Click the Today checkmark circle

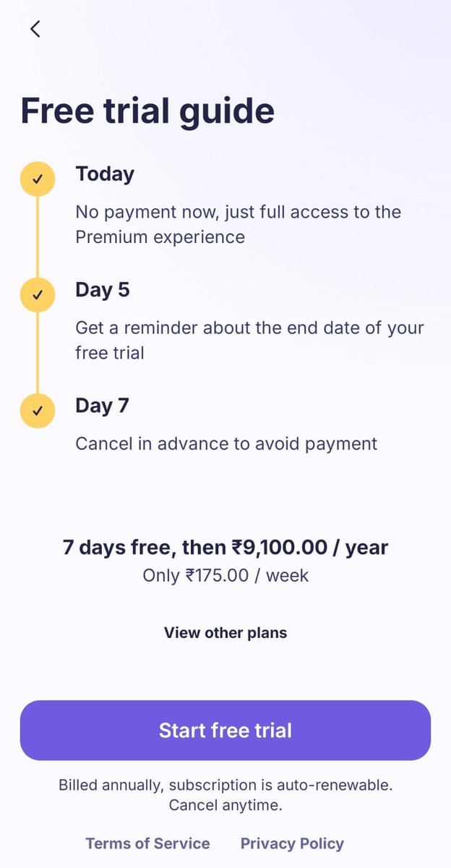(38, 179)
